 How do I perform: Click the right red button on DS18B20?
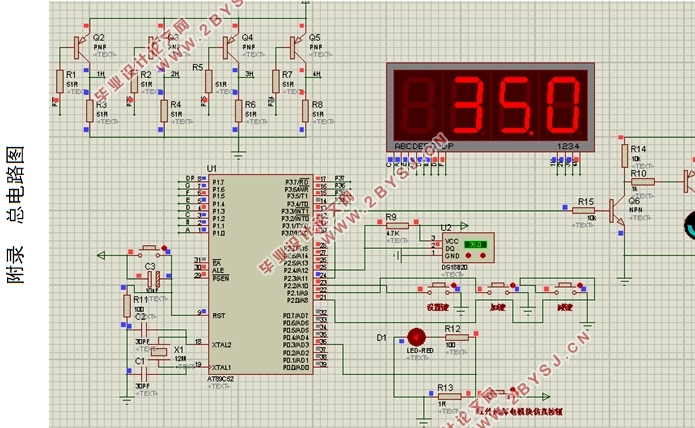(x=483, y=256)
